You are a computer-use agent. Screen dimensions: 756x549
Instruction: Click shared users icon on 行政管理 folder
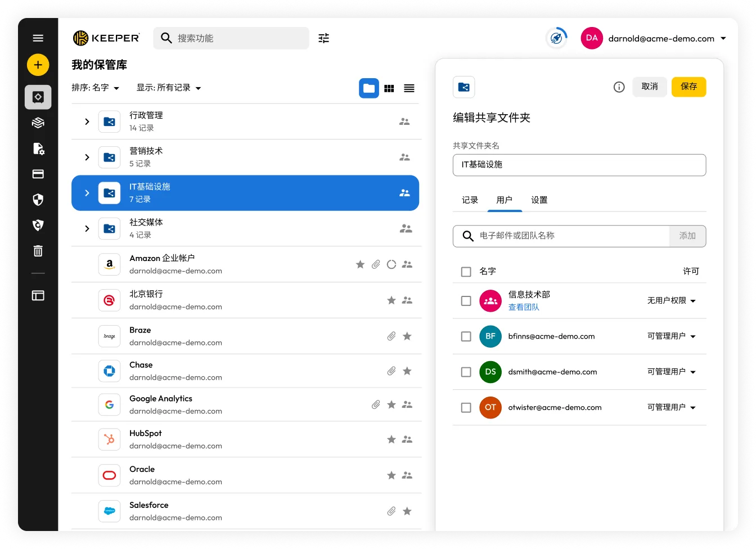click(x=404, y=121)
